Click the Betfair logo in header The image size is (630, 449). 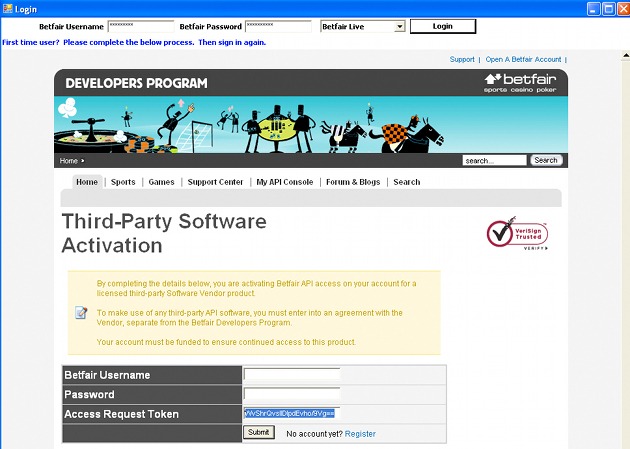pos(520,83)
